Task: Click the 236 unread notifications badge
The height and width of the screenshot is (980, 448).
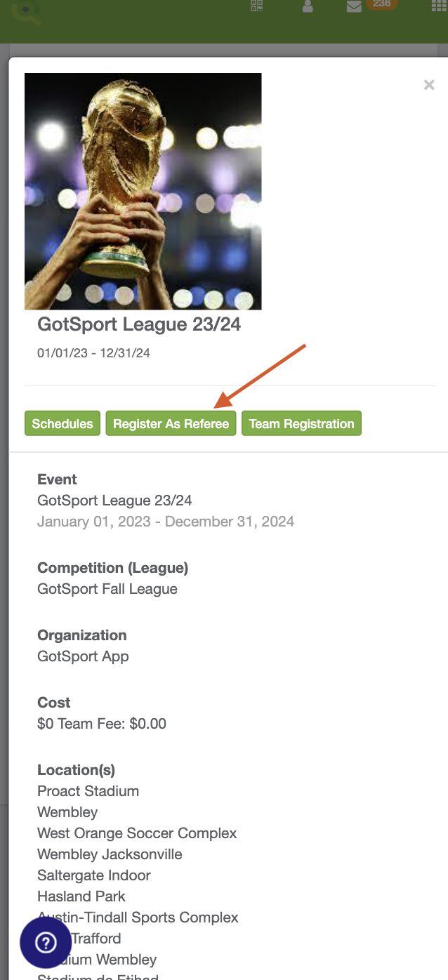Action: pos(382,4)
